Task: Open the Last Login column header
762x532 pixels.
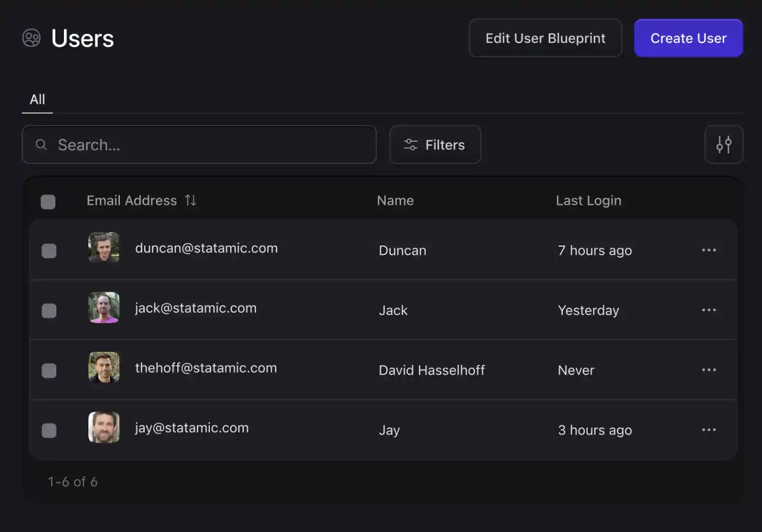Action: pos(588,200)
